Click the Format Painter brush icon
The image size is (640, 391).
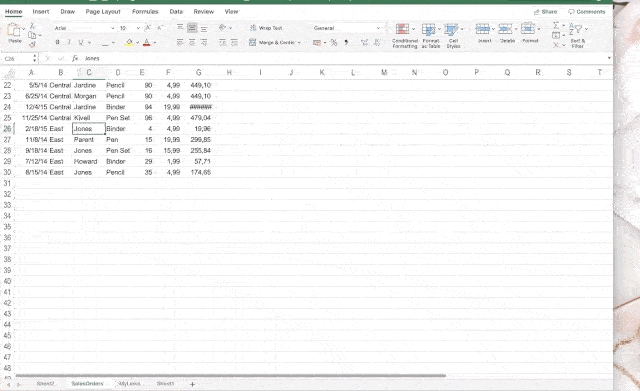pyautogui.click(x=32, y=44)
